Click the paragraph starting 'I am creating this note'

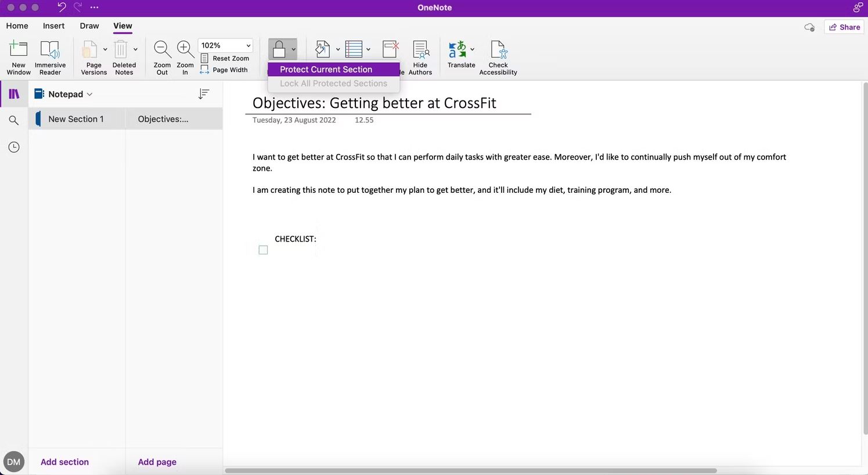(x=462, y=190)
